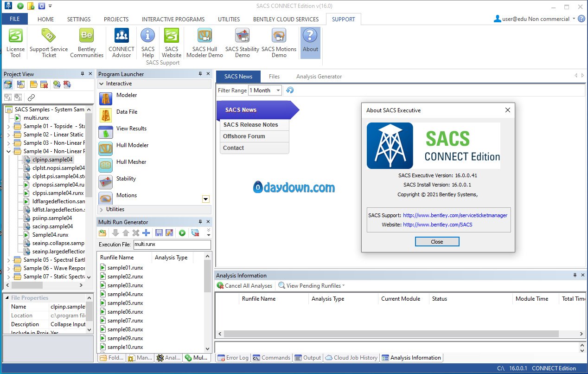Select psiinp.sample04 file
Image resolution: width=588 pixels, height=374 pixels.
(x=52, y=218)
